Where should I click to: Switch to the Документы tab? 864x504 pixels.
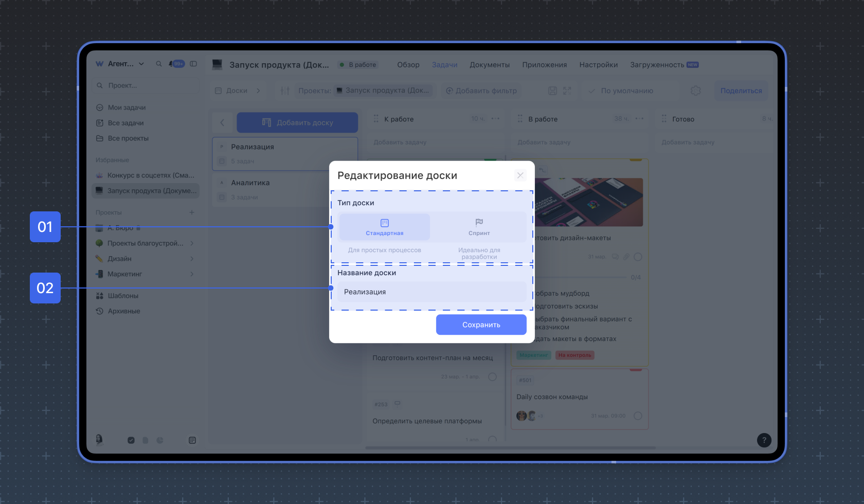point(489,65)
